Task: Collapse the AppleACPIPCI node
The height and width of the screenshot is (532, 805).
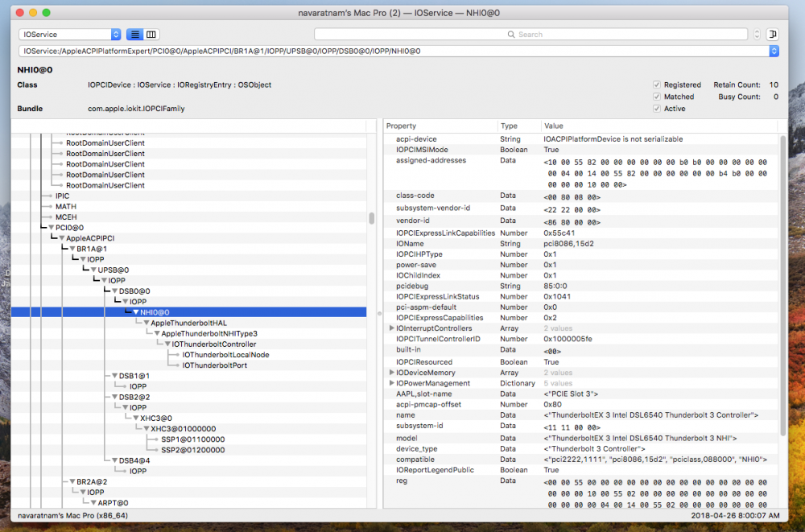Action: click(62, 238)
